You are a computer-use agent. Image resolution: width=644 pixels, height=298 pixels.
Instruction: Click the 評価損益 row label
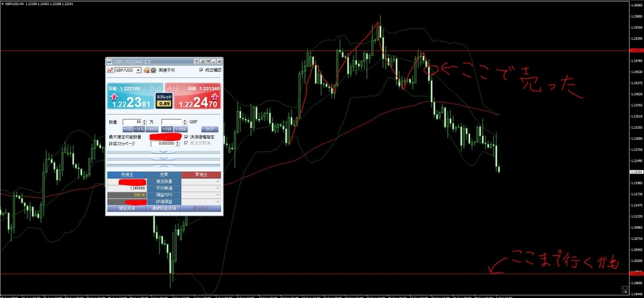[164, 202]
